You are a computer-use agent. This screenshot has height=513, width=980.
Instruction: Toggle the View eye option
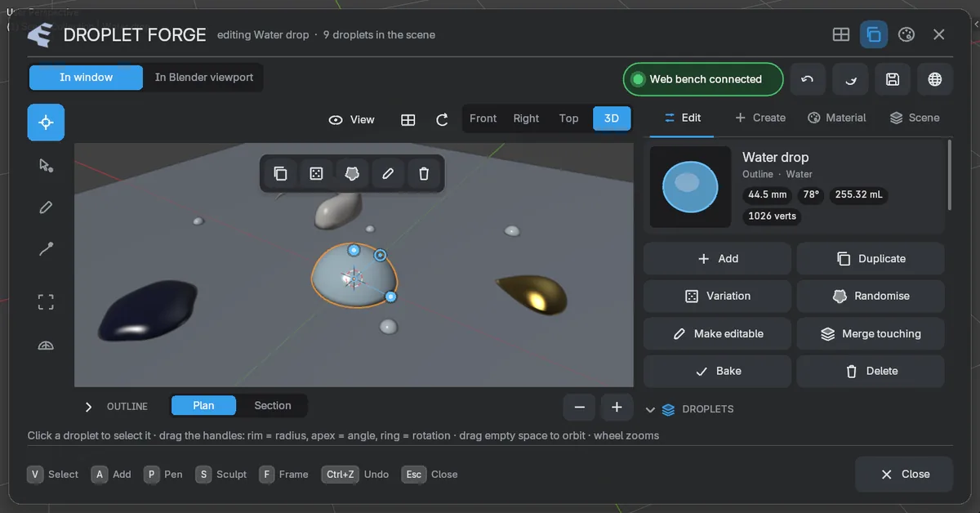(x=352, y=119)
